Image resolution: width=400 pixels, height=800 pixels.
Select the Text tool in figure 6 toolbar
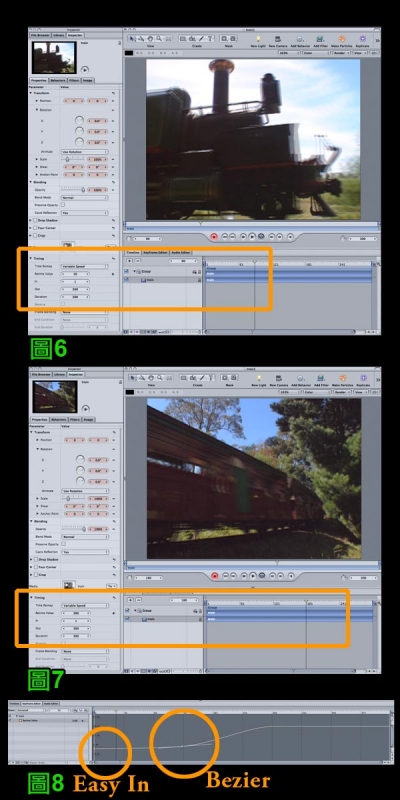pos(211,38)
